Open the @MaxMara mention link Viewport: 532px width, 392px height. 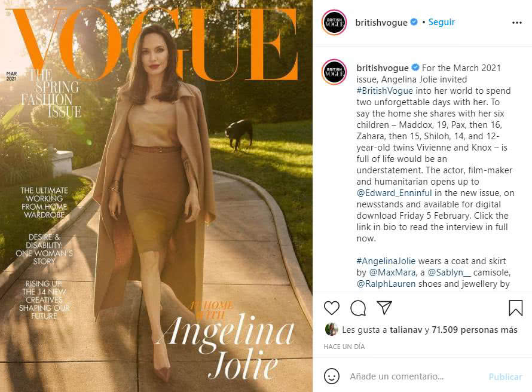393,272
